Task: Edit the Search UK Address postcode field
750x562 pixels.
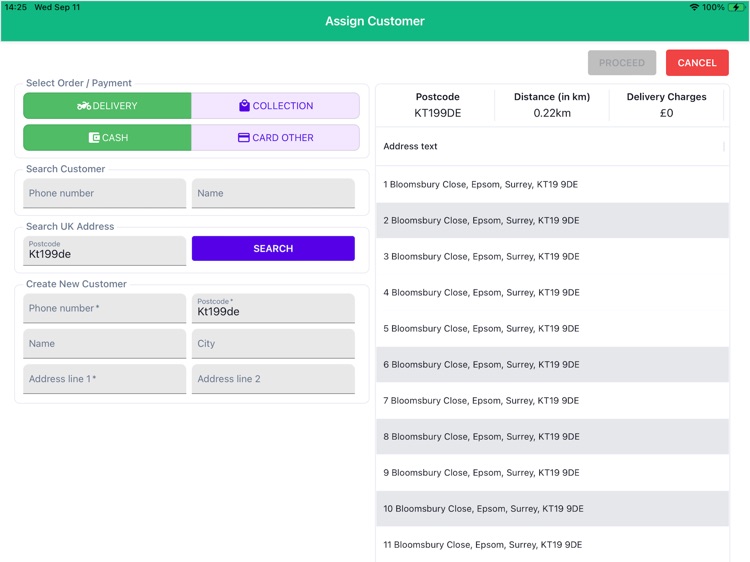Action: [x=104, y=251]
